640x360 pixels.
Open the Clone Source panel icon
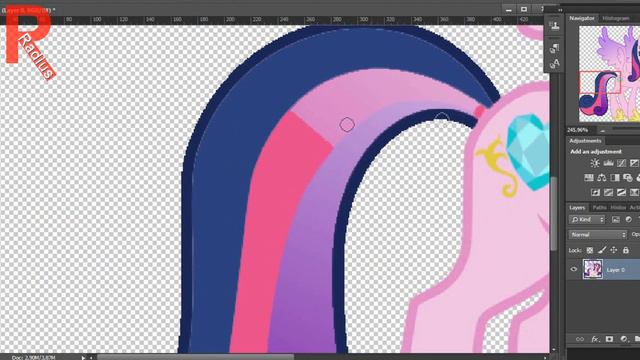tap(555, 26)
